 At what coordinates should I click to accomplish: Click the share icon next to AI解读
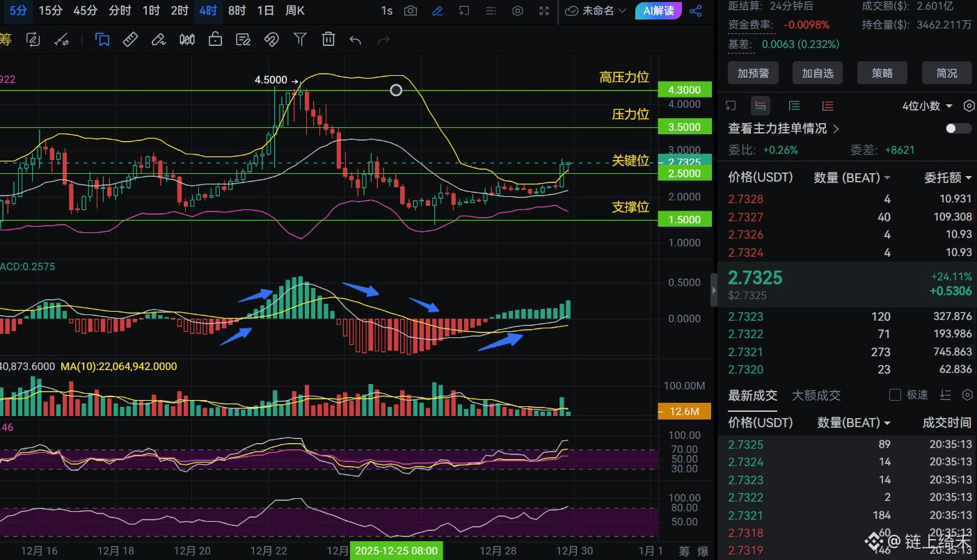(694, 11)
